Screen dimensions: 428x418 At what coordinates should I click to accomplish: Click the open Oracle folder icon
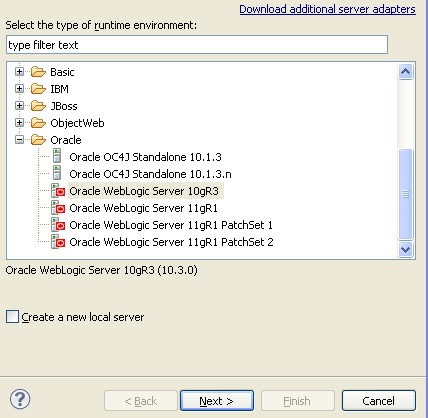(x=38, y=140)
